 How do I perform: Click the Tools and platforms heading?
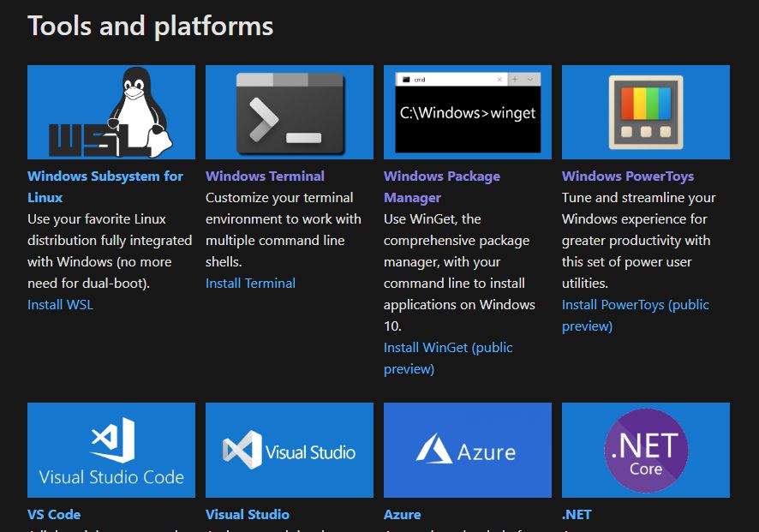(151, 26)
